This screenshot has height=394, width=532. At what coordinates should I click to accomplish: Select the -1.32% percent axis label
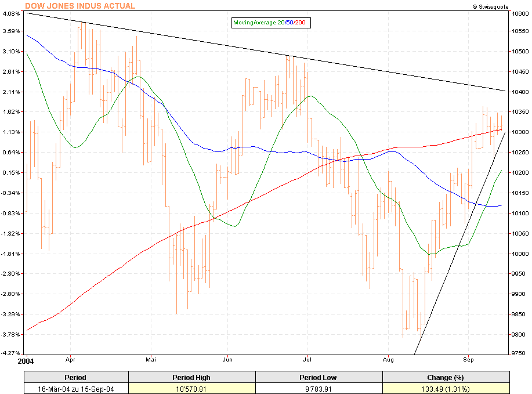click(10, 233)
